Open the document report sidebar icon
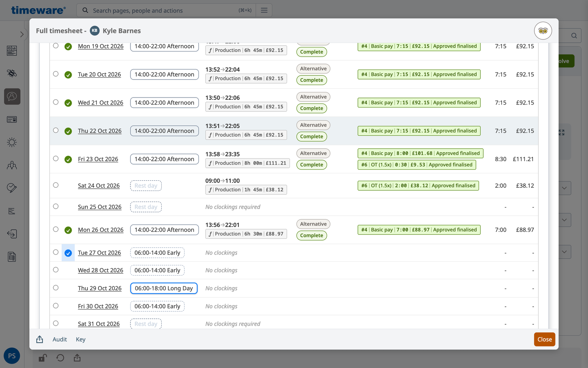Screen dimensions: 588x368 tap(12, 257)
